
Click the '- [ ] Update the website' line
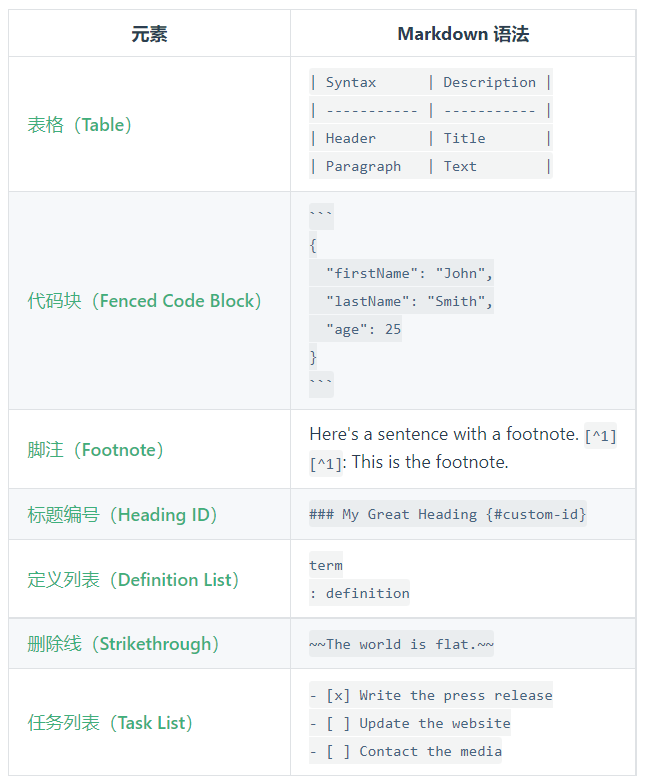(410, 723)
